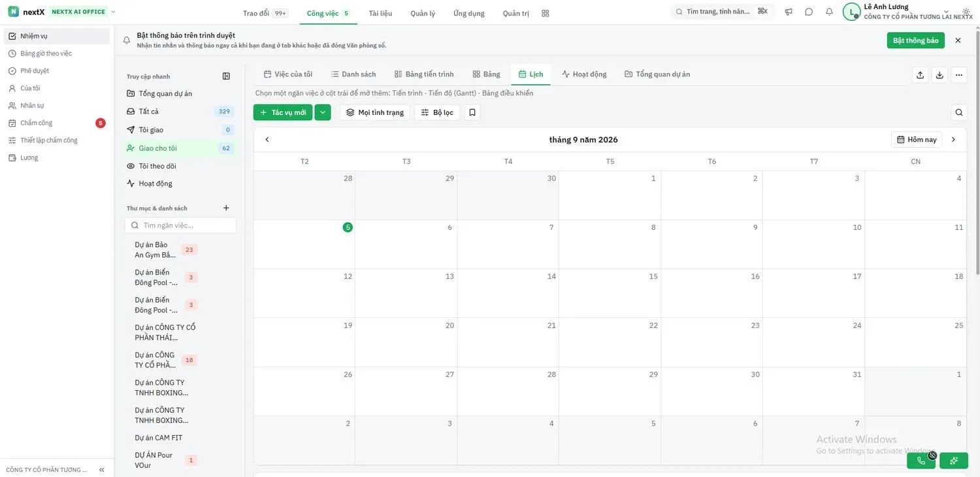The height and width of the screenshot is (477, 980).
Task: Click the Bật thông báo green button
Action: tap(916, 41)
